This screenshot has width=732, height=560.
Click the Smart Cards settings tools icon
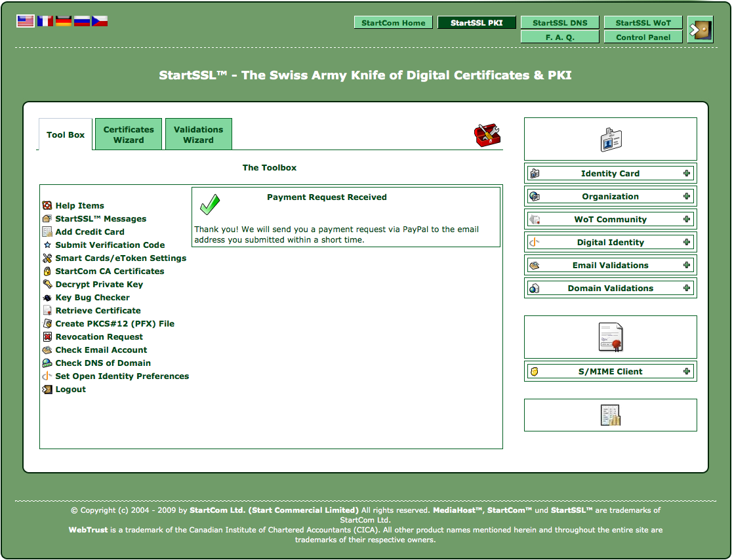click(x=47, y=258)
